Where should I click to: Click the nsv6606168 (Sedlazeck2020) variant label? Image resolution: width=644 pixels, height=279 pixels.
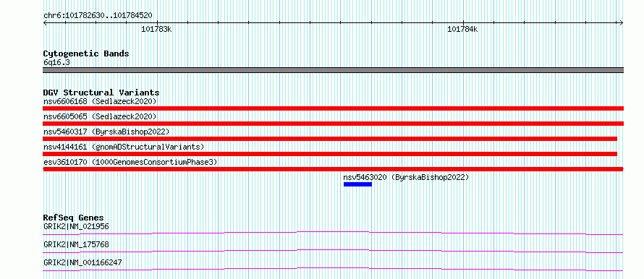tap(100, 101)
